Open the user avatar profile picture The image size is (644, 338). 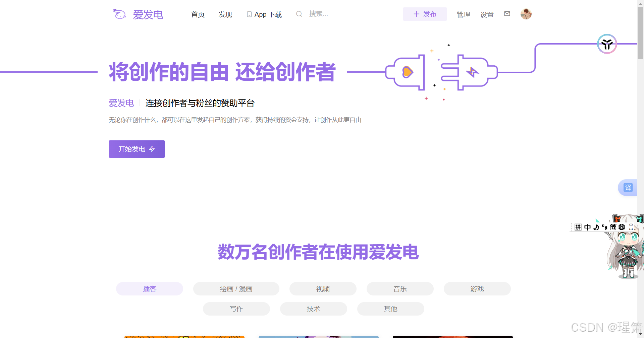tap(526, 14)
